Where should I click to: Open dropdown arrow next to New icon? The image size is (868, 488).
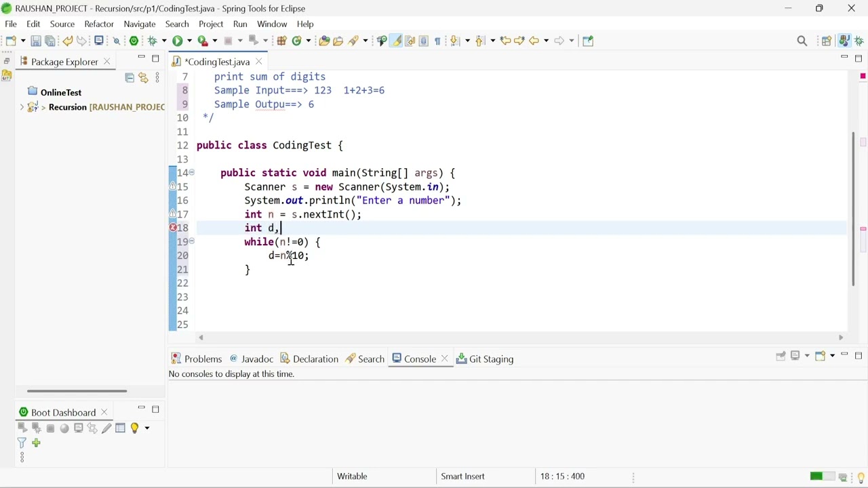click(x=23, y=41)
